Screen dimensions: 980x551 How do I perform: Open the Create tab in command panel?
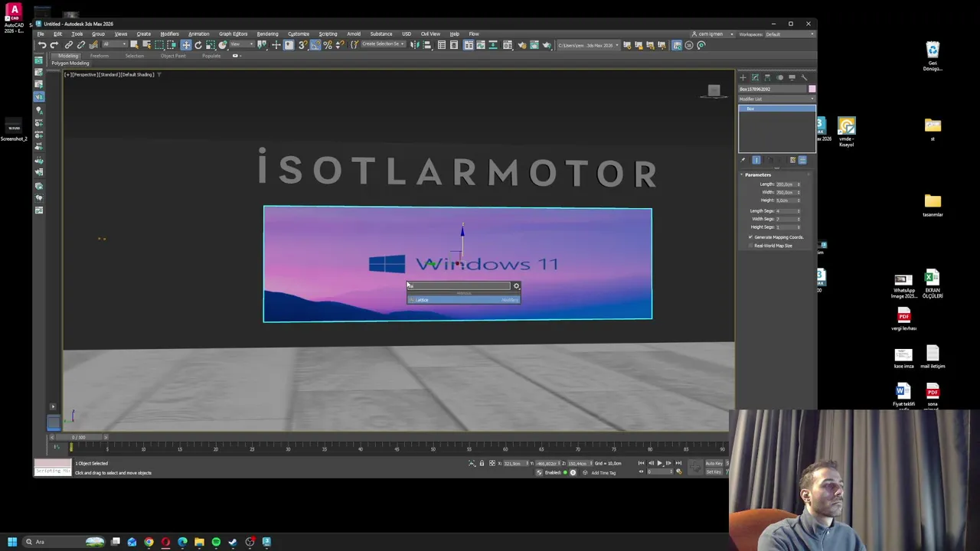743,77
